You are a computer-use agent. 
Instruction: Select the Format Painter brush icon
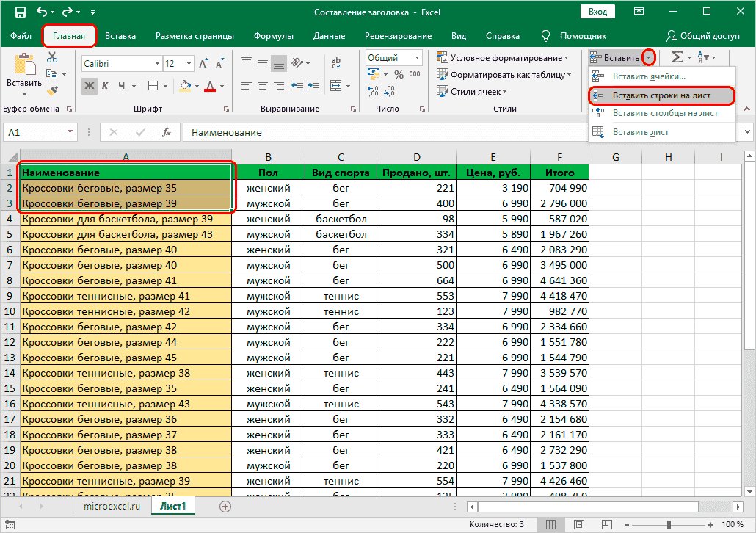(x=51, y=91)
